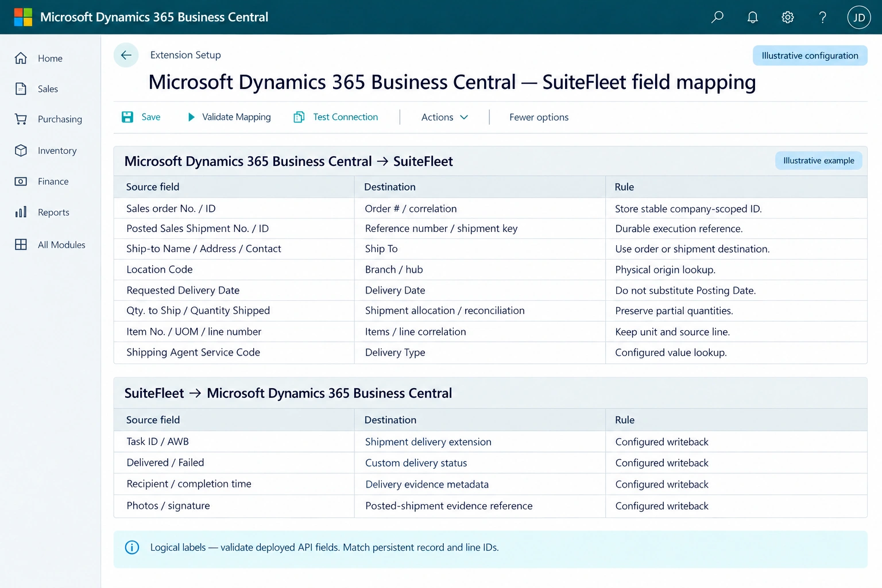
Task: Click 'Do not substitute Posting Date.' rule
Action: click(x=736, y=291)
